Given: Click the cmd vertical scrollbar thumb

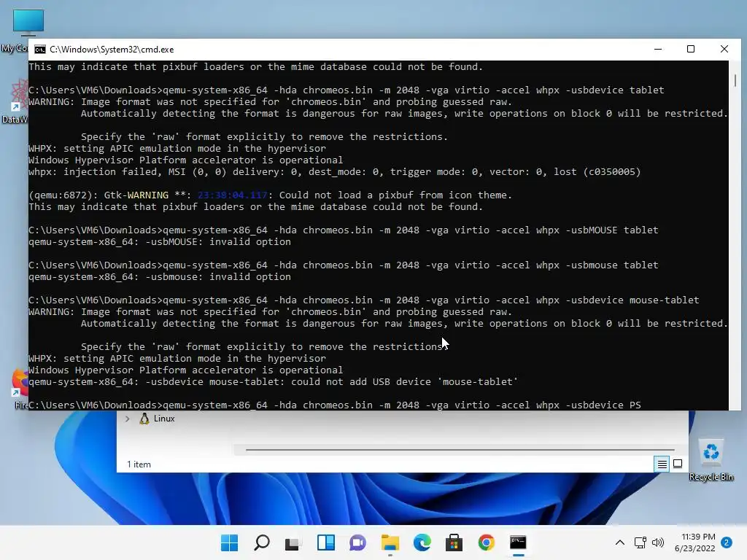Looking at the screenshot, I should pos(735,80).
